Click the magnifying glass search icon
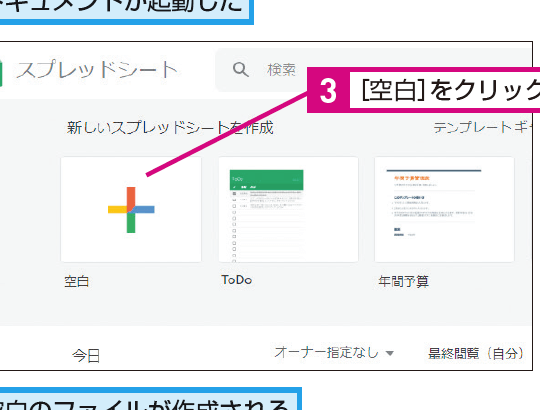The height and width of the screenshot is (410, 540). 240,70
